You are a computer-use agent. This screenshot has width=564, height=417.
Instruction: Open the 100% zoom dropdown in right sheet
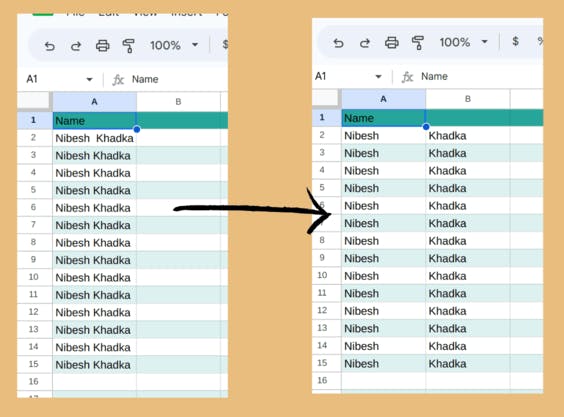[x=485, y=42]
